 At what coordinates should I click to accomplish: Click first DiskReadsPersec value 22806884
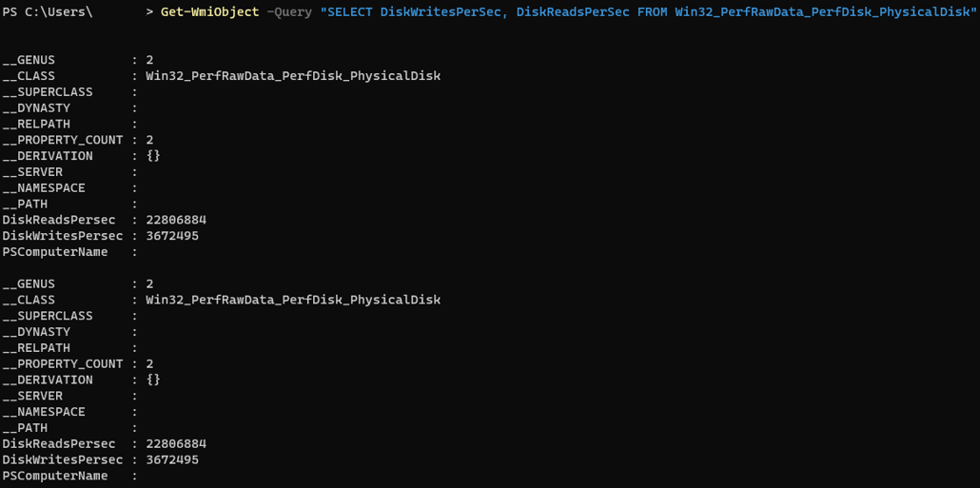click(x=176, y=220)
